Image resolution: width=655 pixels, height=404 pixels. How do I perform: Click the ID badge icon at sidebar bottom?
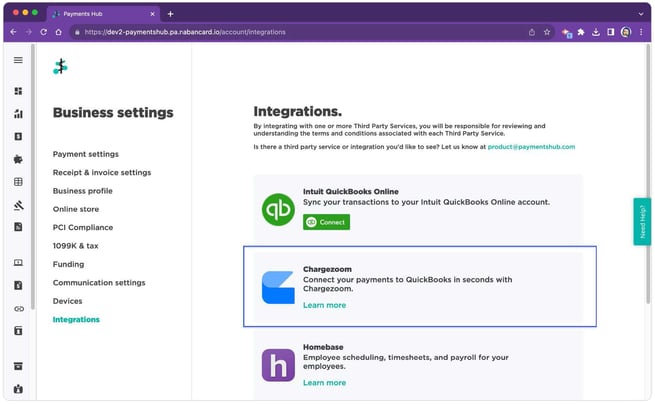18,389
